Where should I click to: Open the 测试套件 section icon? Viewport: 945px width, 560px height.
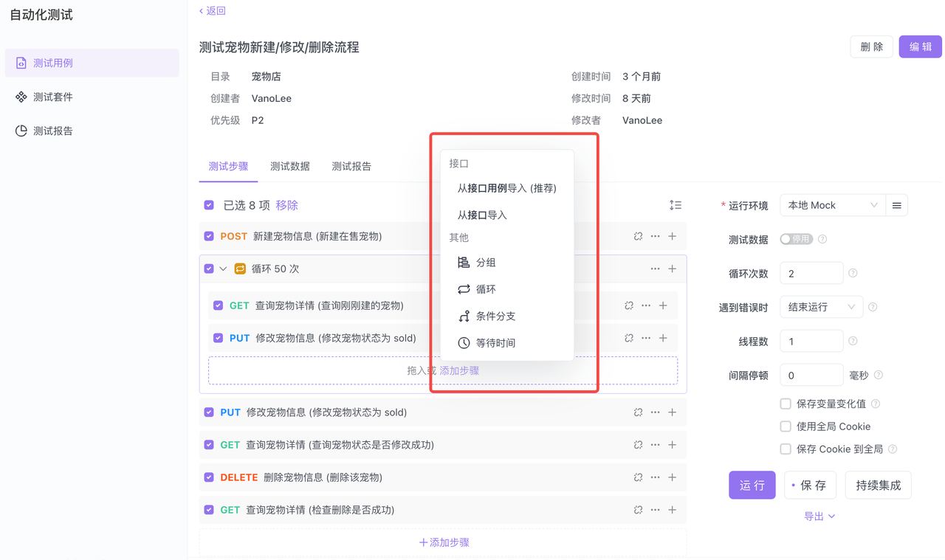[x=21, y=97]
